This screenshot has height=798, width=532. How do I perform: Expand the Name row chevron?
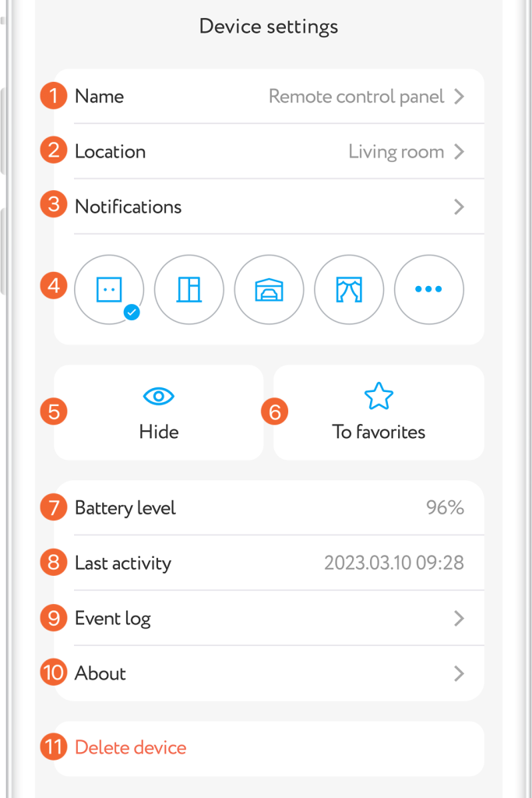coord(459,97)
